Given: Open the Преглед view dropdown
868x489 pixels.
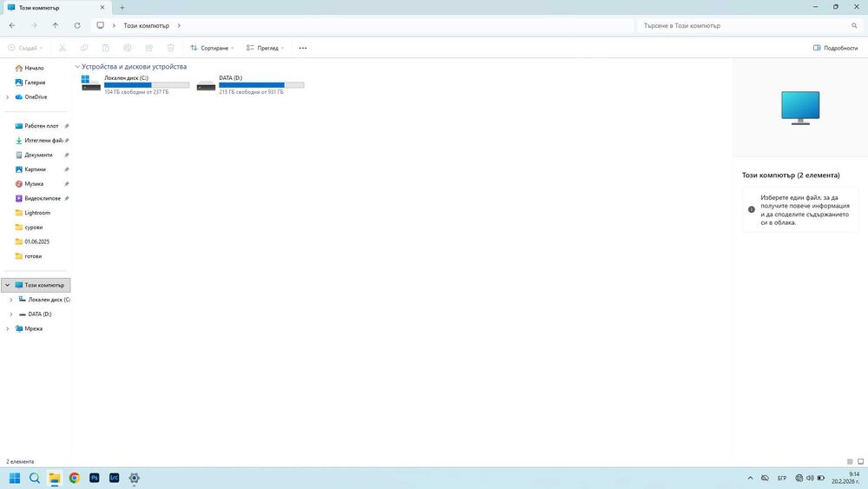Looking at the screenshot, I should tap(265, 48).
